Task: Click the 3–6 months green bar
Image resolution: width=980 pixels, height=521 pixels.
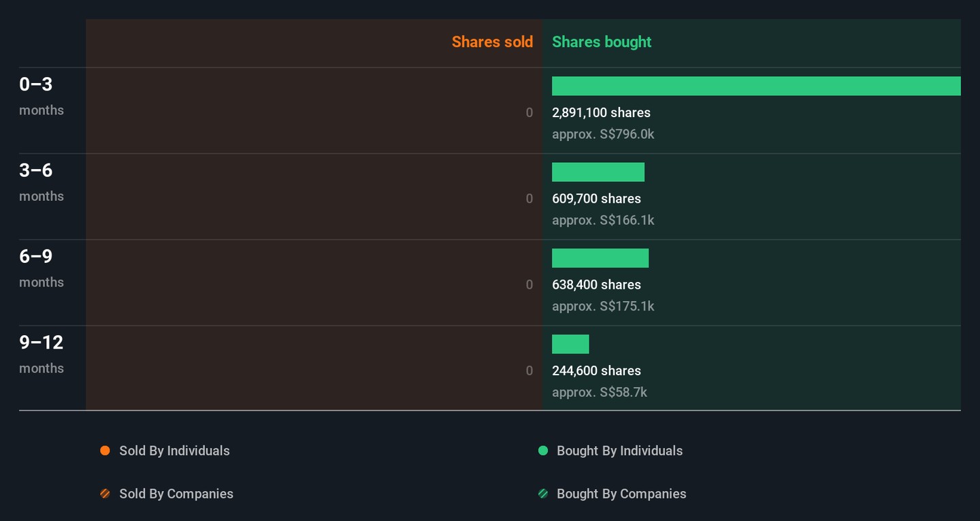Action: pos(598,172)
